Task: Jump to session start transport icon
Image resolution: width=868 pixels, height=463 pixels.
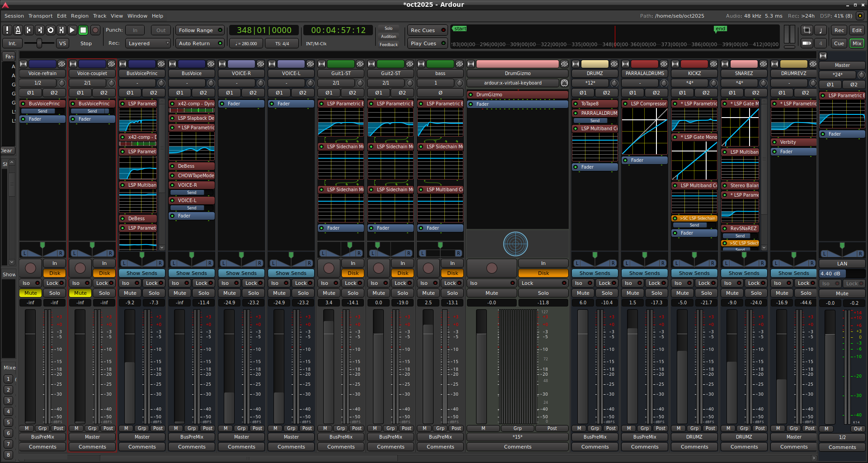Action: pos(28,30)
